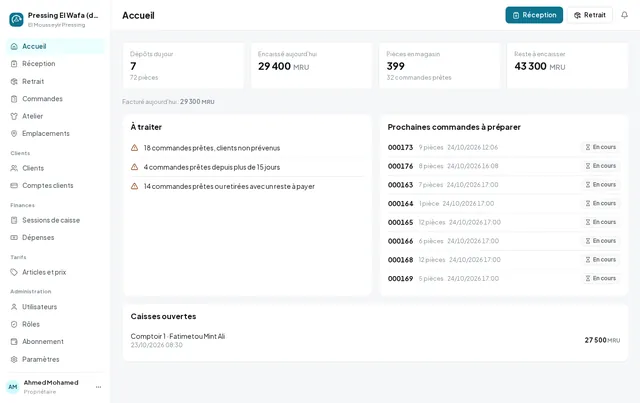Viewport: 640px width, 403px height.
Task: Open Comptes clients in the sidebar
Action: (x=56, y=185)
